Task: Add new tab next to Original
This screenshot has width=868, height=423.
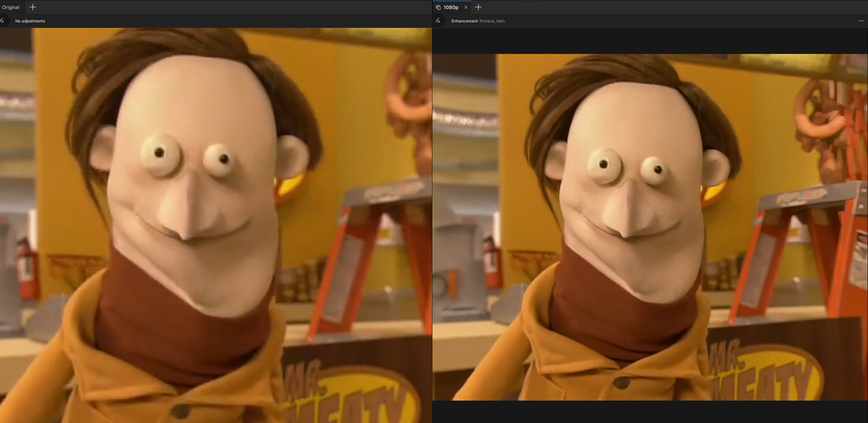Action: click(x=32, y=7)
